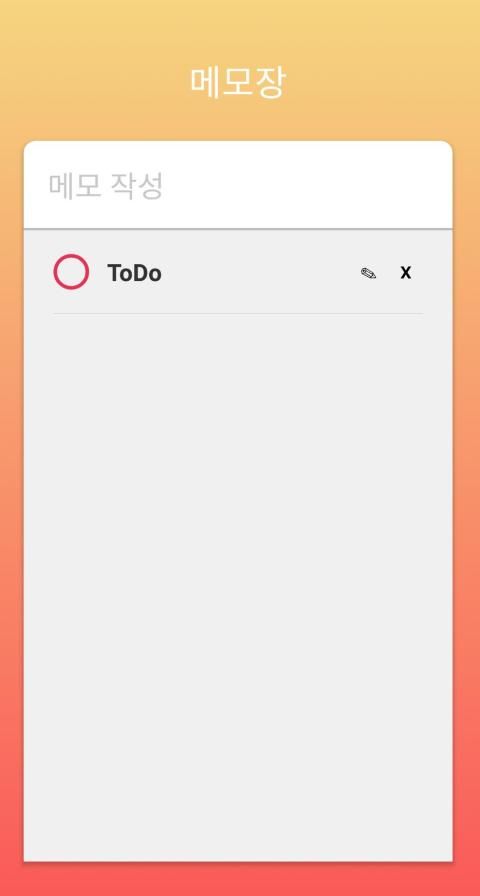Focus the 메모 작성 input field
The image size is (480, 896).
tap(238, 185)
